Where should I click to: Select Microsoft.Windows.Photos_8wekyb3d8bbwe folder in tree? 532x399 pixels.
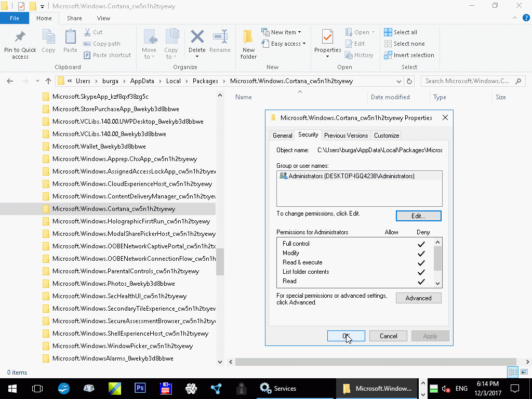point(114,284)
